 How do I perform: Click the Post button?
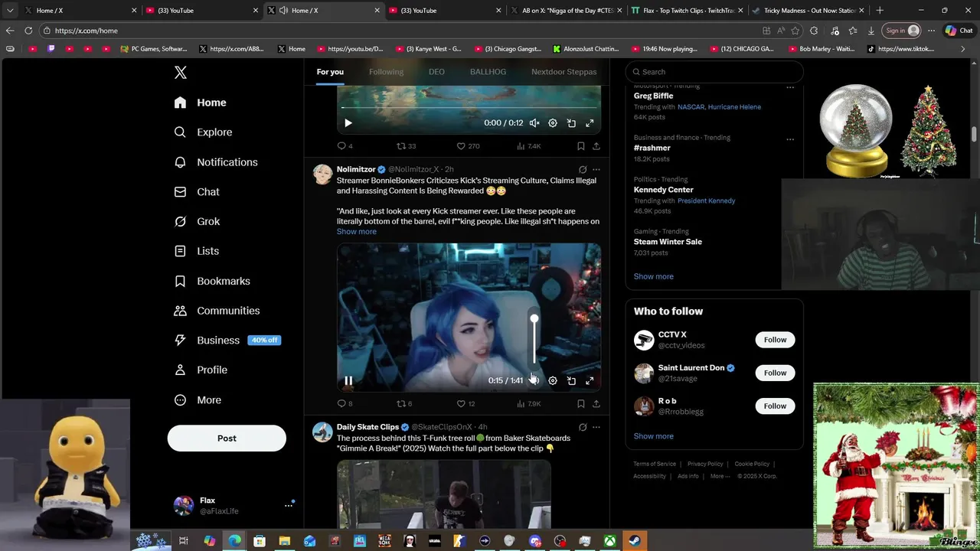point(227,439)
